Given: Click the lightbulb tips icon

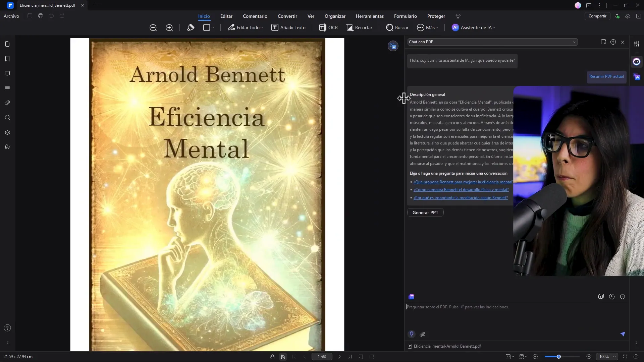Looking at the screenshot, I should (458, 16).
